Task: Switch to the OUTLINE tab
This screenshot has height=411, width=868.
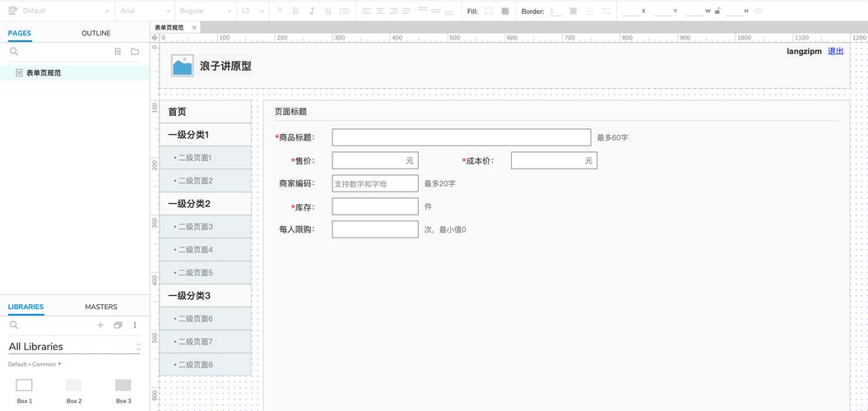Action: (x=95, y=33)
